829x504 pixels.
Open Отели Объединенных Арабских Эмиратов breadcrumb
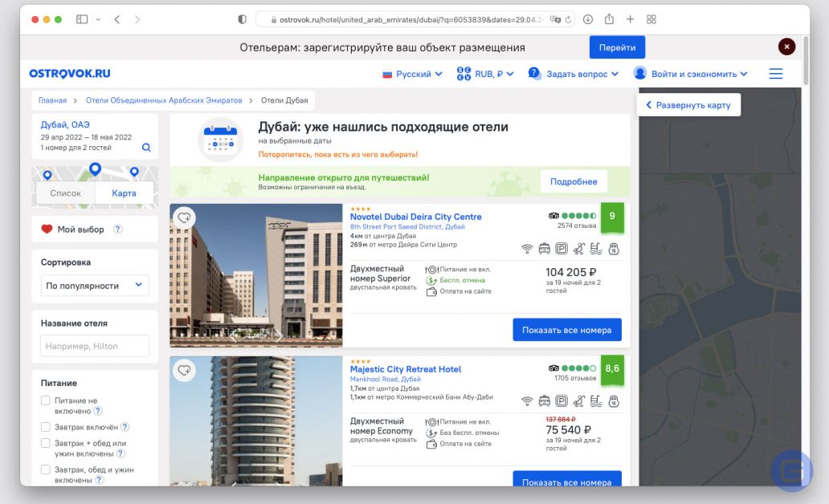pos(164,100)
